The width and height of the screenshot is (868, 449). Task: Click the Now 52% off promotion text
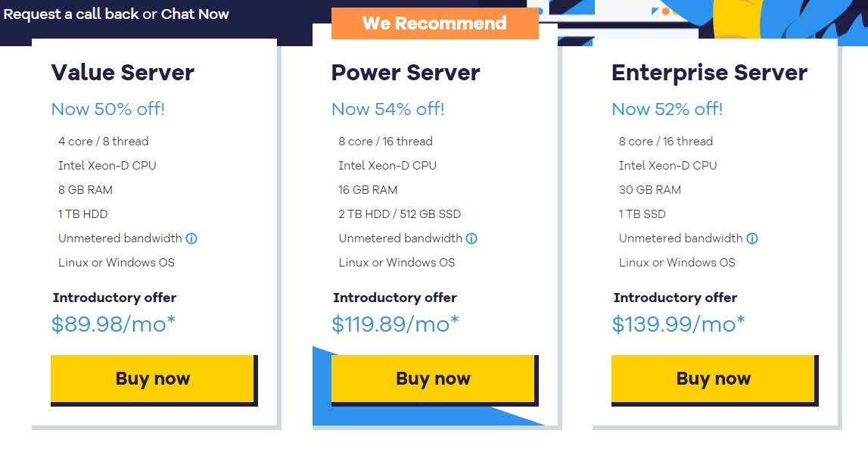point(669,109)
